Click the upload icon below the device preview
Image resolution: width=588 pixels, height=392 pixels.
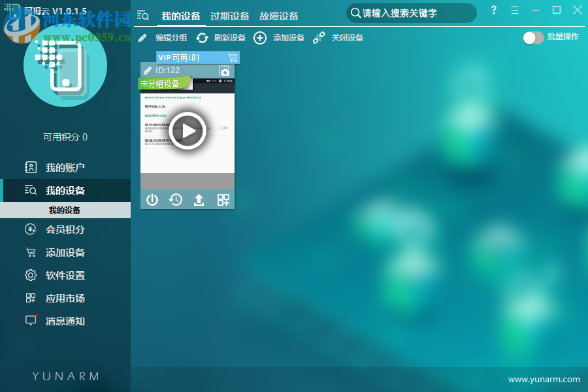pos(199,199)
